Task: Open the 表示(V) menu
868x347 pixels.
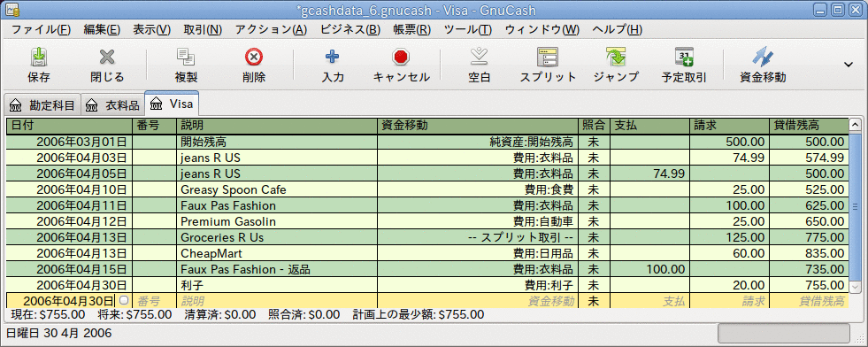Action: [x=151, y=29]
